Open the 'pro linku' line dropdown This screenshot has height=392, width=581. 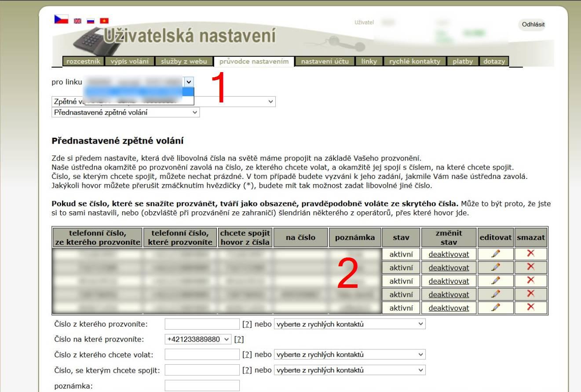coord(189,82)
